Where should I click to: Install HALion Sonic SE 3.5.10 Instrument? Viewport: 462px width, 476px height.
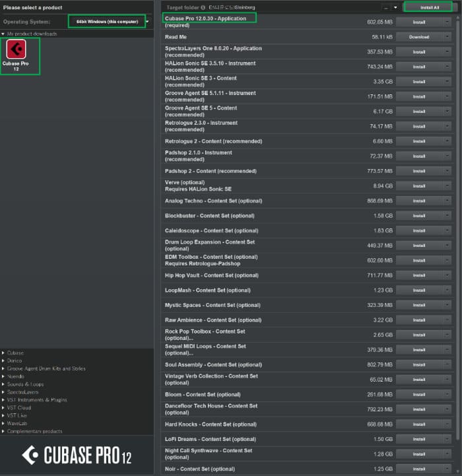point(419,67)
